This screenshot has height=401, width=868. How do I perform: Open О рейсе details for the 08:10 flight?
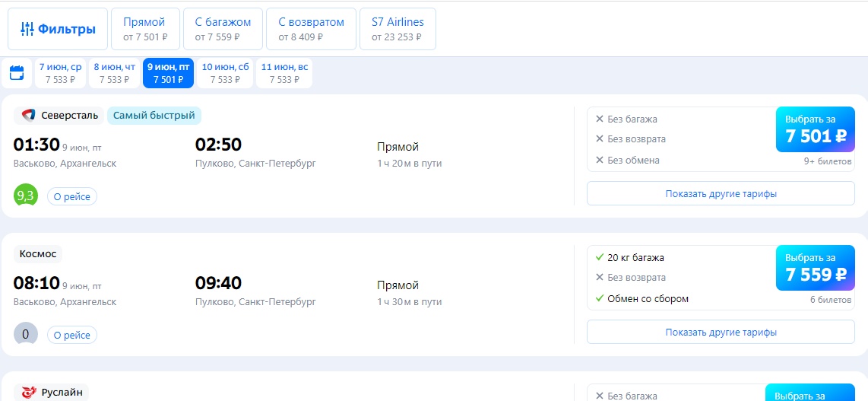[x=72, y=335]
